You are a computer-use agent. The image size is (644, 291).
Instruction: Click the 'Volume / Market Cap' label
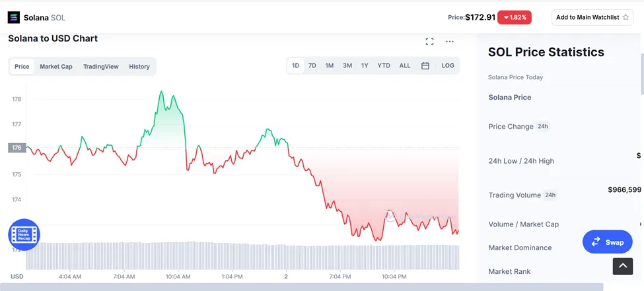(x=524, y=224)
